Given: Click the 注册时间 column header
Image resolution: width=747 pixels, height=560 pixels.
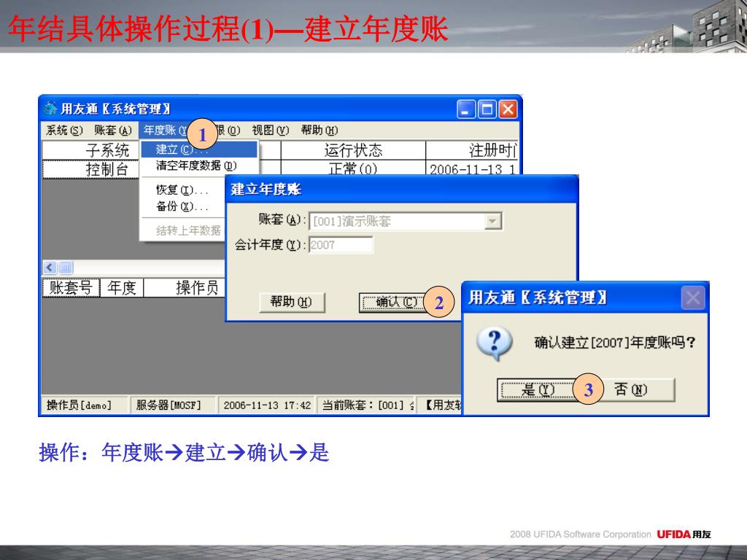Looking at the screenshot, I should pyautogui.click(x=472, y=150).
